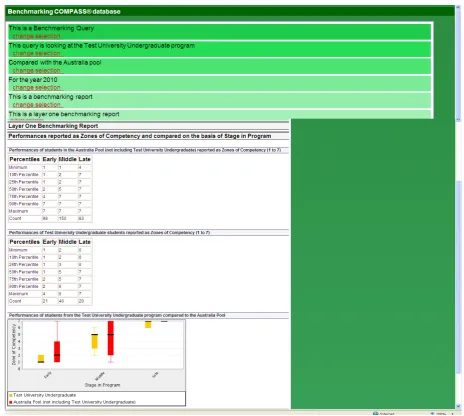Click 'Early' header in Test University table

(x=49, y=242)
